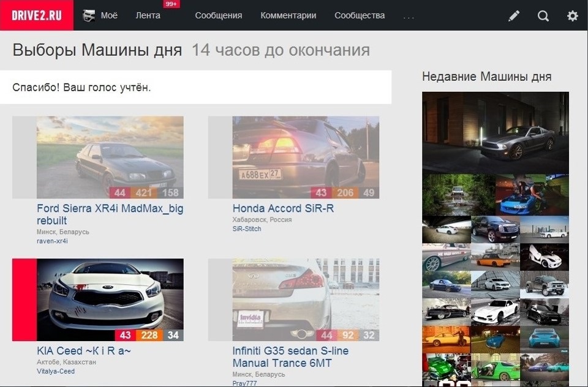
Task: Click the Недавние Машины дня heading
Action: click(486, 77)
